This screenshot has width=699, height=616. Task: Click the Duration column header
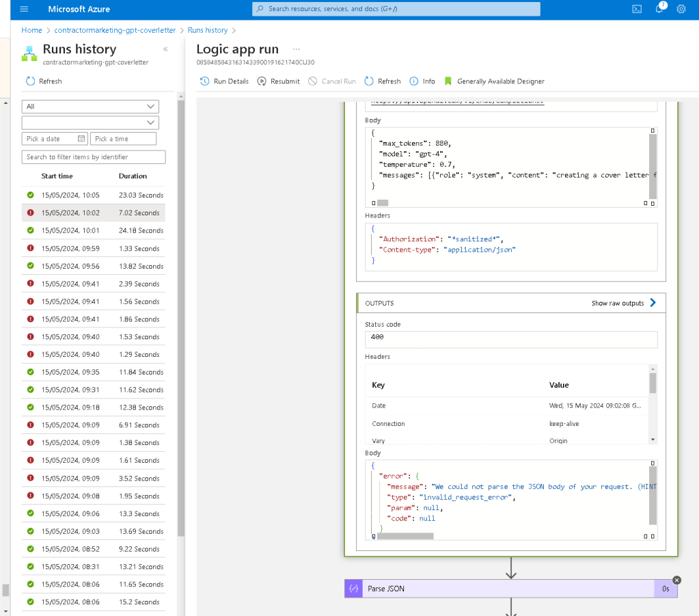pos(133,176)
